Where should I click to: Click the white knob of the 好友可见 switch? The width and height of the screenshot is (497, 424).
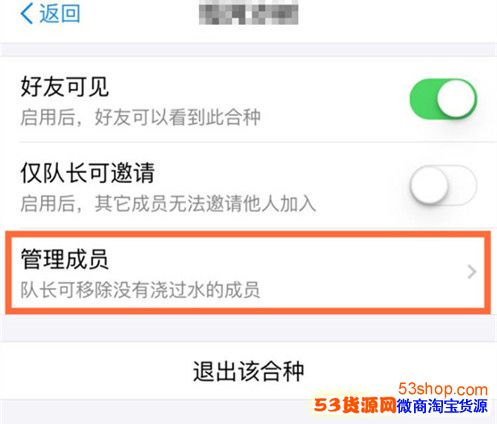tap(456, 99)
